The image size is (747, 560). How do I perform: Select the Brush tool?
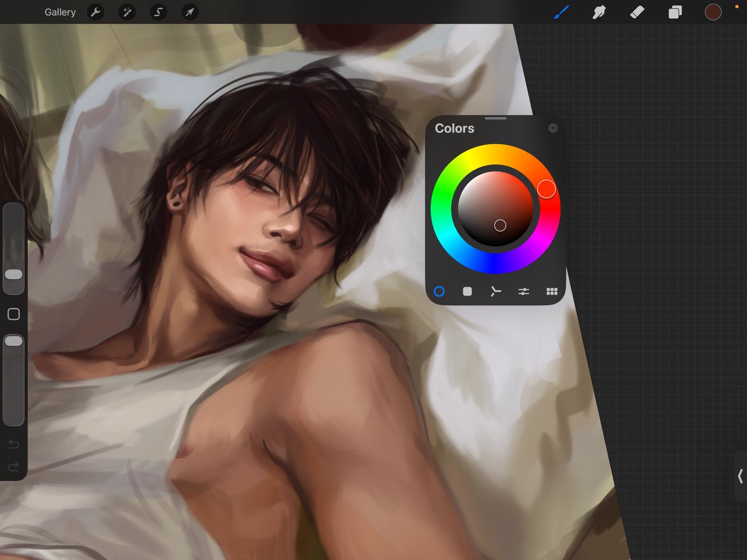561,12
